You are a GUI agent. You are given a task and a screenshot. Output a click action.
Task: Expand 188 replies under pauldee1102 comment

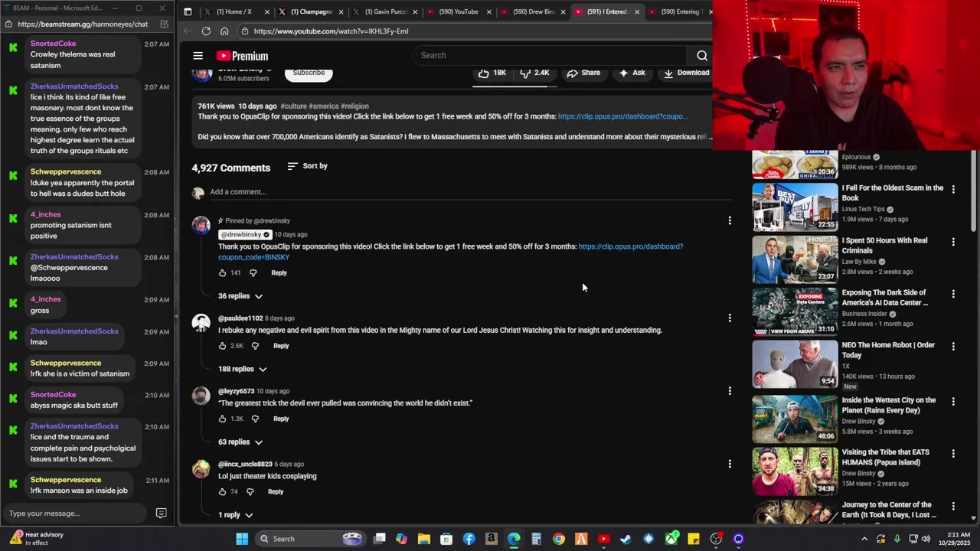click(242, 369)
